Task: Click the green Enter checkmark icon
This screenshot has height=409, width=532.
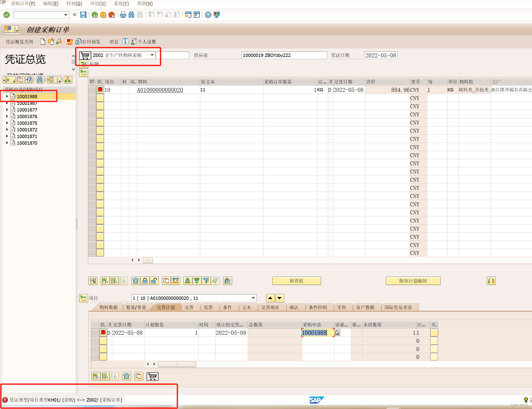Action: [x=7, y=15]
